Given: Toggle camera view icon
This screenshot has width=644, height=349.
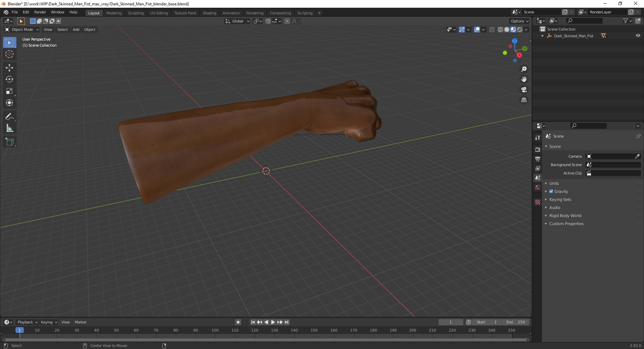Looking at the screenshot, I should (524, 90).
